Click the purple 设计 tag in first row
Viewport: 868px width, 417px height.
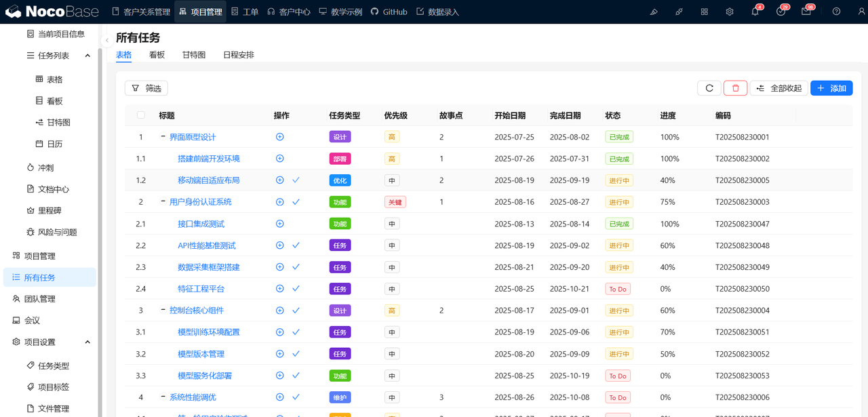[340, 137]
